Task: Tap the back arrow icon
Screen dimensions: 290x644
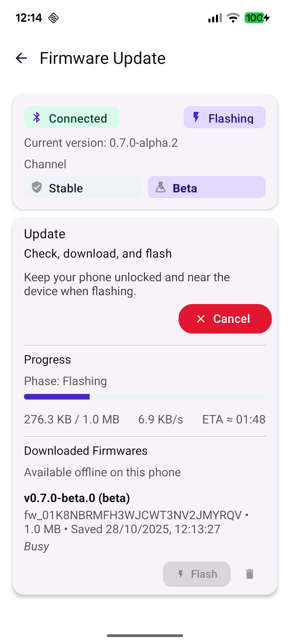Action: pyautogui.click(x=21, y=58)
